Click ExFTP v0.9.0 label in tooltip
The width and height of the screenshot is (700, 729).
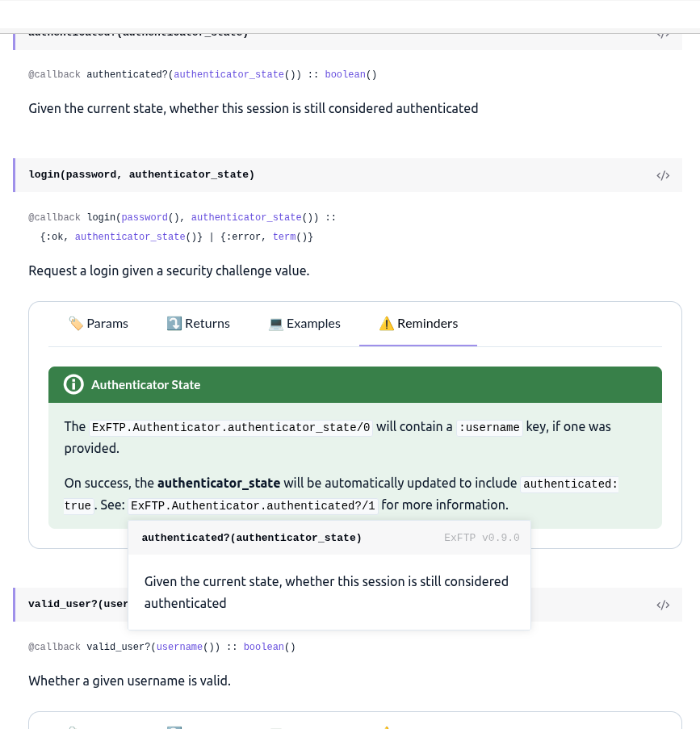482,538
